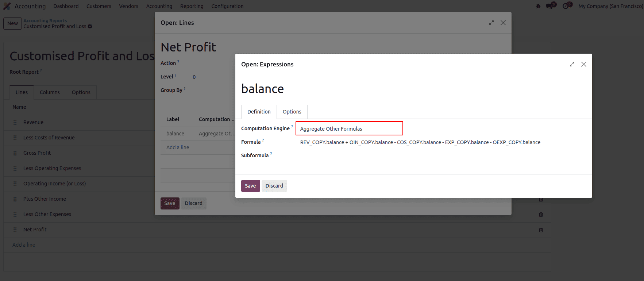Show help tooltip next to Subformula label

pyautogui.click(x=271, y=154)
